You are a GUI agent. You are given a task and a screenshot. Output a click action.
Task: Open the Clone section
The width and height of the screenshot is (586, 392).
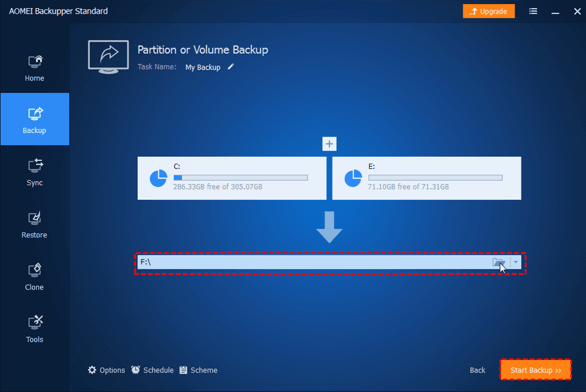[x=34, y=276]
